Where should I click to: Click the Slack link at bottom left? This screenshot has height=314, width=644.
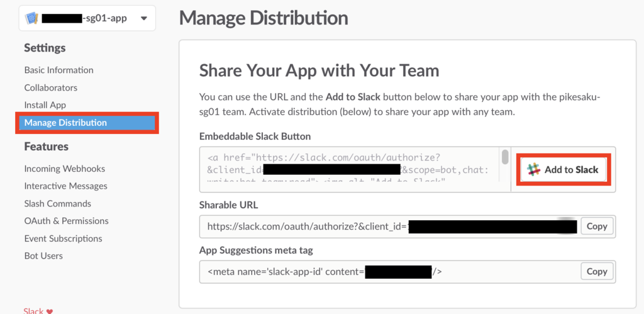coord(33,311)
